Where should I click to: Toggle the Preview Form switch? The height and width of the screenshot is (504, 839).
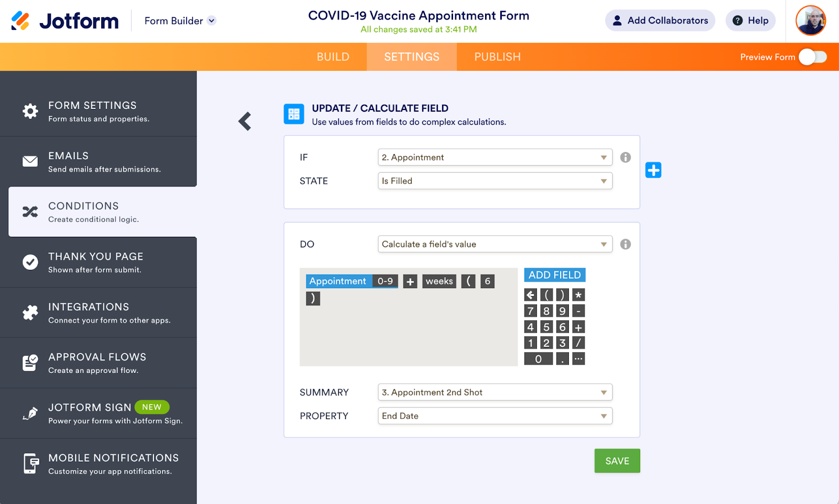click(812, 57)
